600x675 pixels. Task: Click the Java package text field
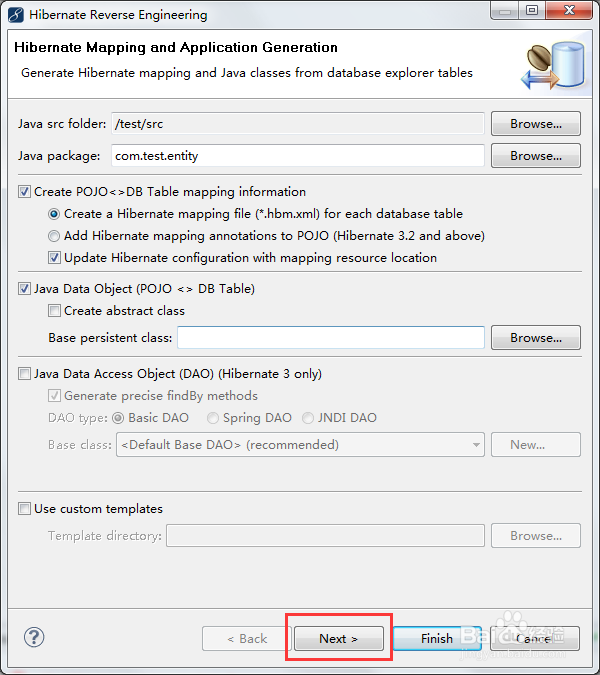pyautogui.click(x=297, y=156)
